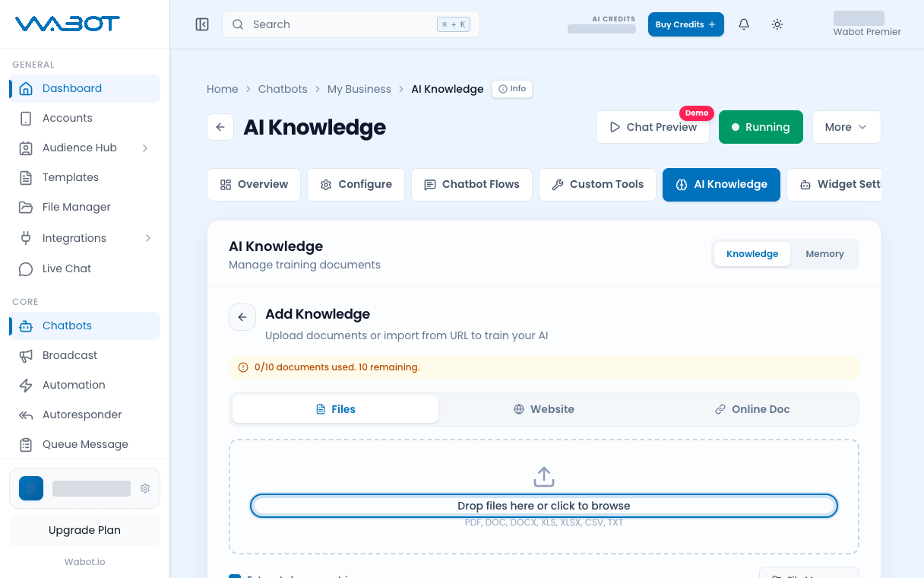
Task: Open Dashboard from the sidebar
Action: (x=84, y=88)
